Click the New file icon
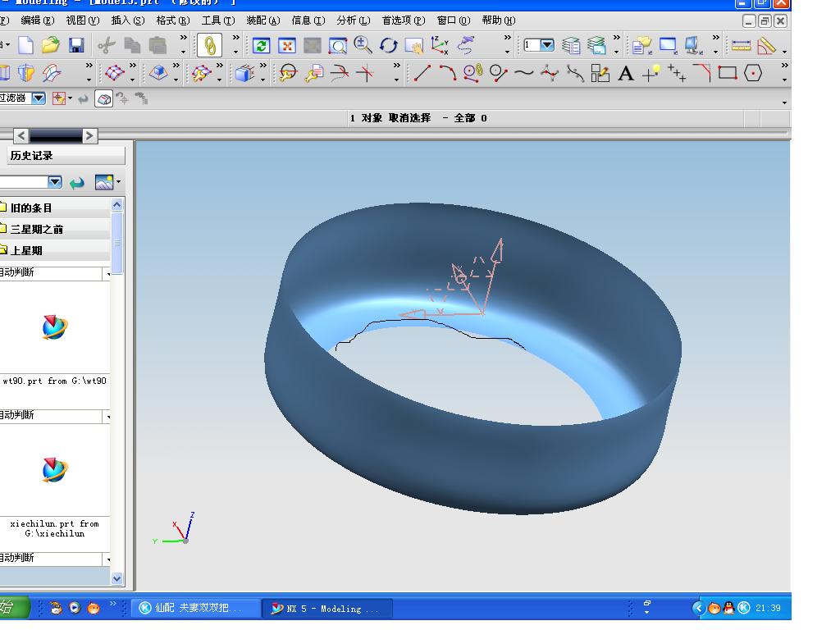Image resolution: width=840 pixels, height=630 pixels. coord(25,46)
